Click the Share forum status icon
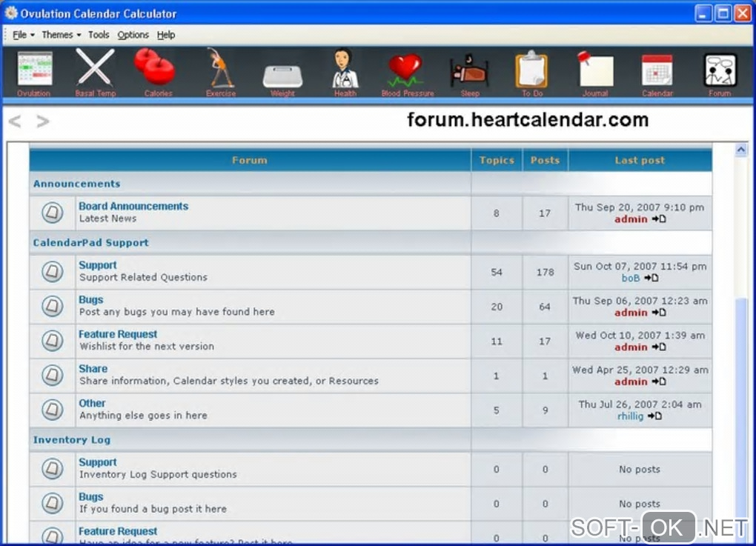The width and height of the screenshot is (756, 546). coord(52,376)
